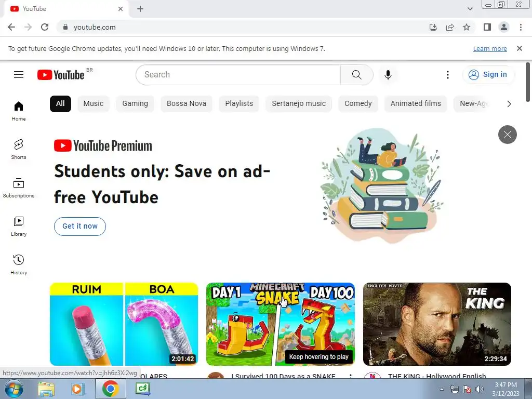Open Windows Explorer from taskbar
This screenshot has height=399, width=532.
coord(46,389)
